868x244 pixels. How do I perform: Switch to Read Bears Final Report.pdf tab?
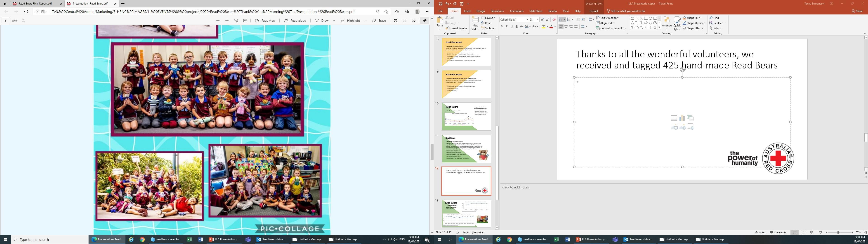(35, 4)
